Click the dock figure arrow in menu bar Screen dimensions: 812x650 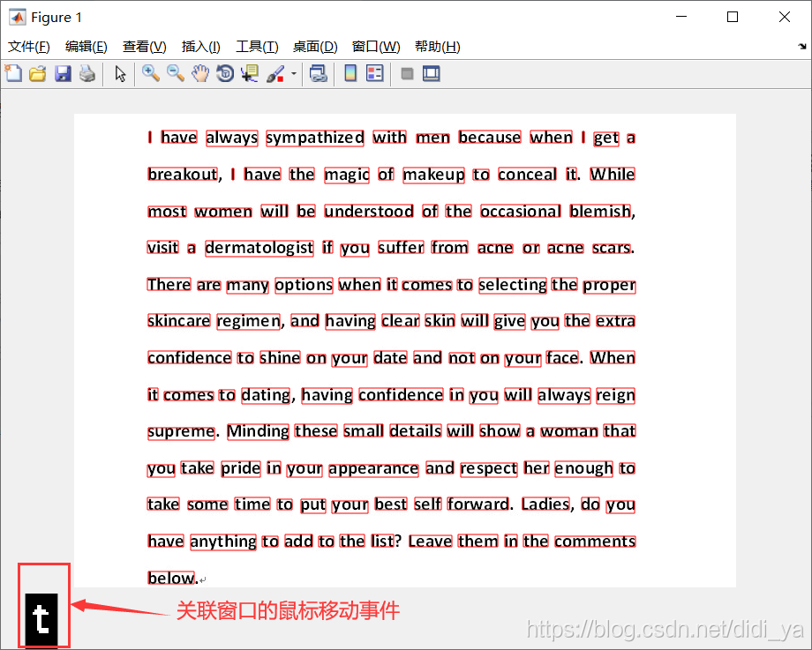pos(802,47)
